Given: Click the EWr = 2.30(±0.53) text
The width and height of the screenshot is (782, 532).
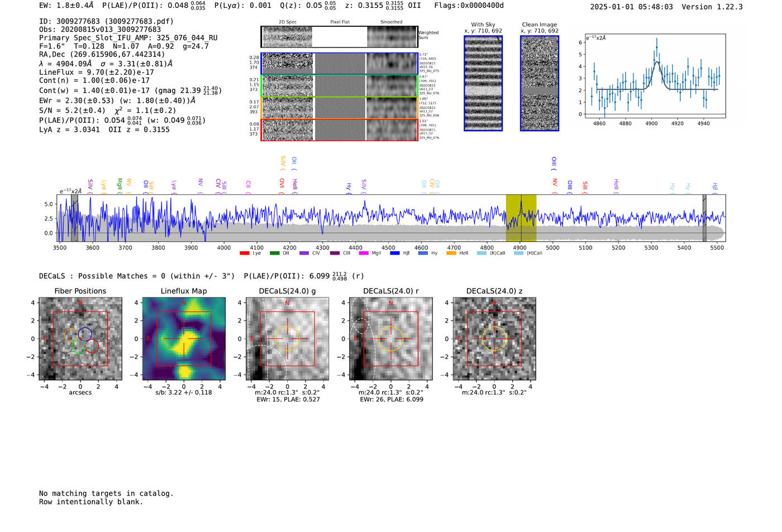Looking at the screenshot, I should pyautogui.click(x=117, y=100).
